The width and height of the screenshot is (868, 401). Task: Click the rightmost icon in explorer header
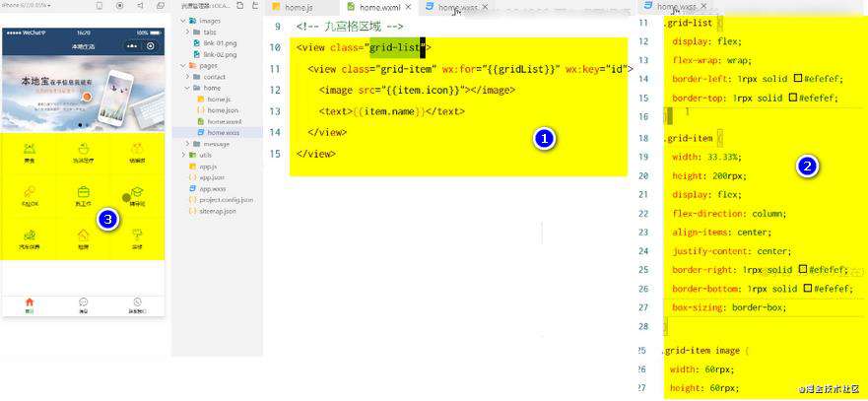coord(254,6)
